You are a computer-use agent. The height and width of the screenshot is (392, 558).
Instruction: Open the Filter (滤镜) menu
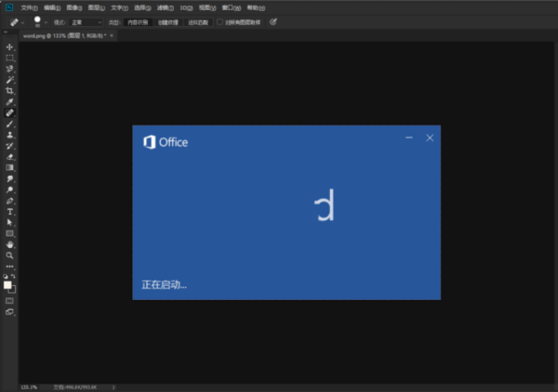point(166,7)
